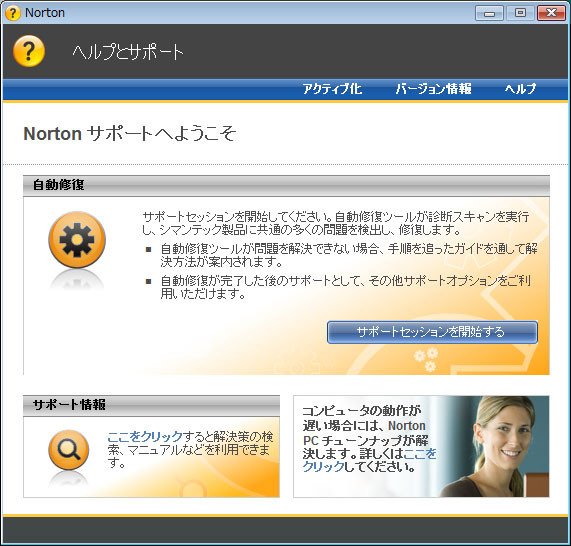Click the 自動修復 section header
571x546 pixels.
pyautogui.click(x=286, y=185)
